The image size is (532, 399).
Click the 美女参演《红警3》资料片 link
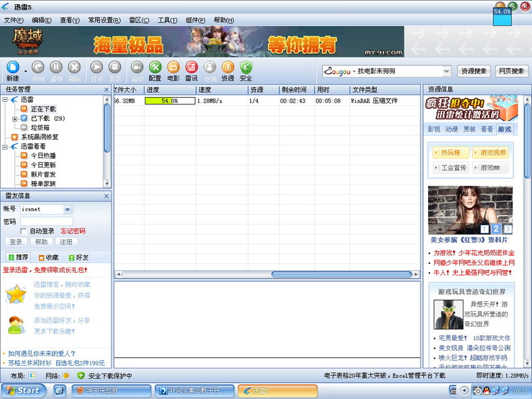click(469, 240)
